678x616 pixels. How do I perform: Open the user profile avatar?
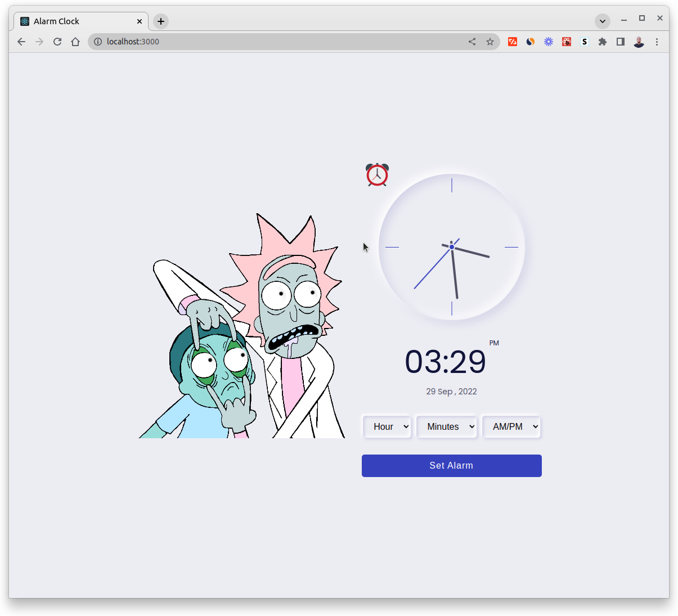639,42
